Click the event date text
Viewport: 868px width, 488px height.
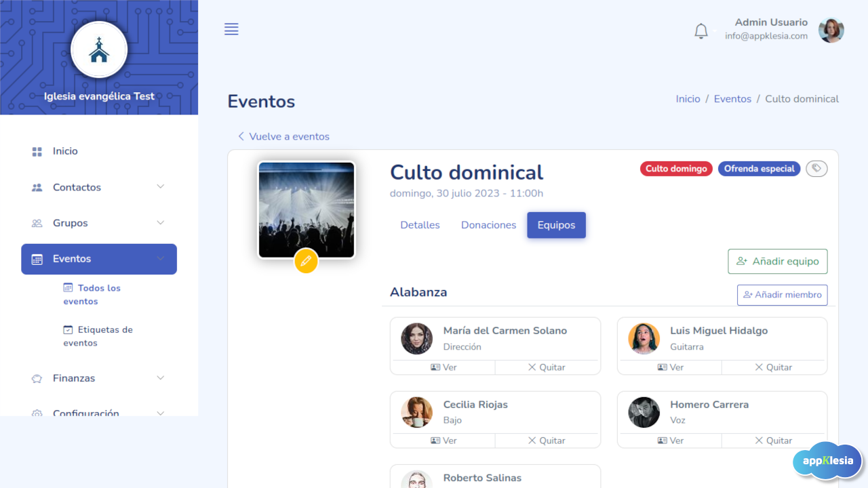point(467,193)
